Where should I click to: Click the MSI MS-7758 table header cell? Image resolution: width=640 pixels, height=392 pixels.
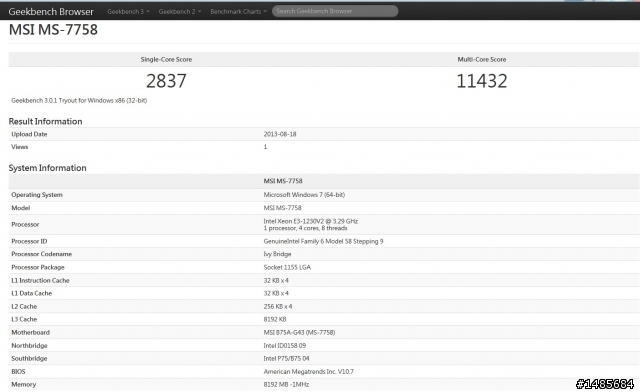pos(283,181)
